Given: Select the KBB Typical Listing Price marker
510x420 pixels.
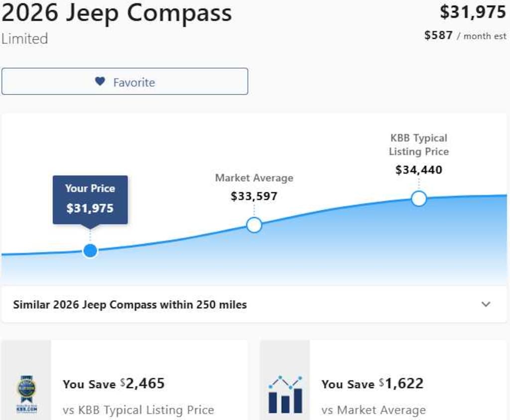Looking at the screenshot, I should (x=419, y=198).
